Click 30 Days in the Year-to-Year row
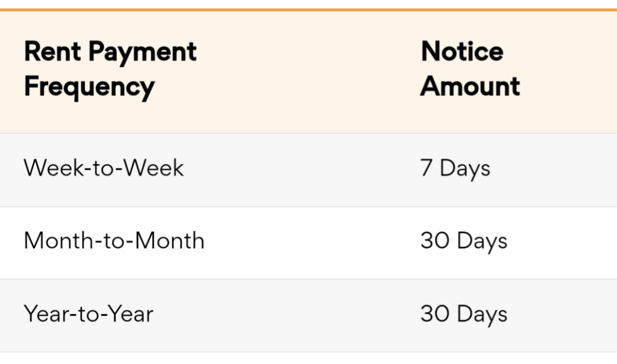 pos(464,315)
